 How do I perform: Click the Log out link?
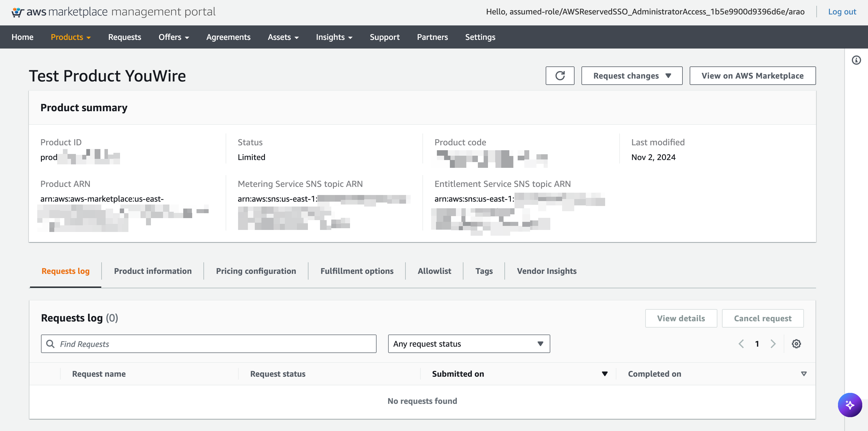842,12
